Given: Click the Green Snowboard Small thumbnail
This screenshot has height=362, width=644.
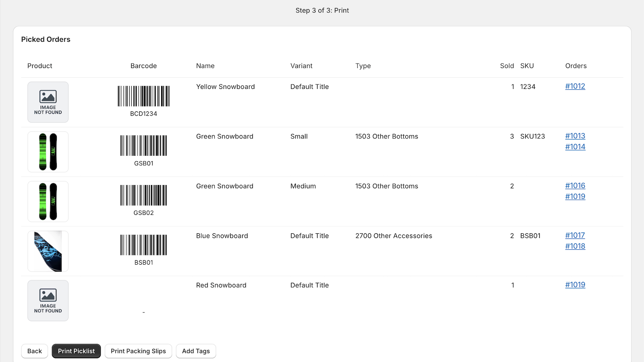Looking at the screenshot, I should tap(48, 152).
